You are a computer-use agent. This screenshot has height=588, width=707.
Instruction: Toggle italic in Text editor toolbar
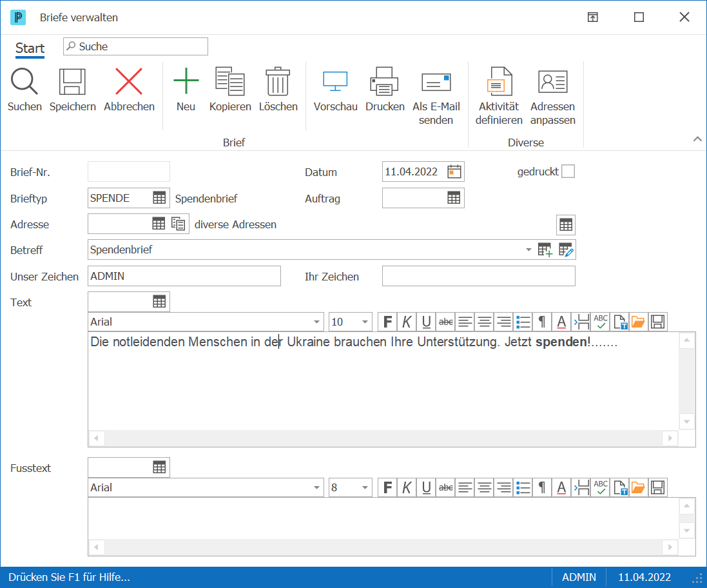click(407, 322)
